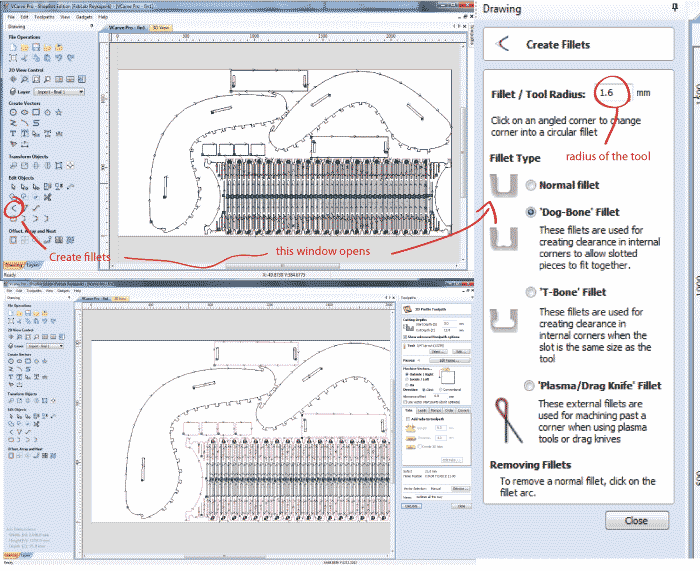Select the Zoom to Box tool in upper window
Viewport: 700px width, 571px height.
point(36,79)
